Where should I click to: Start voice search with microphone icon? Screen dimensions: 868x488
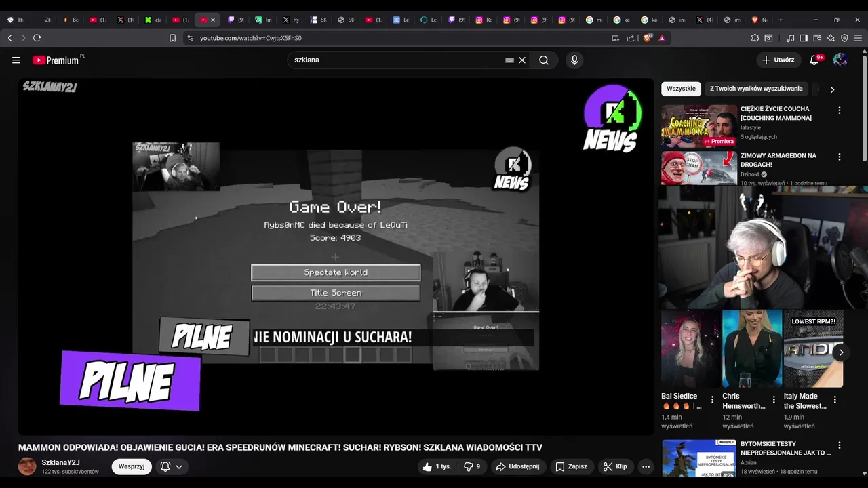[x=574, y=60]
